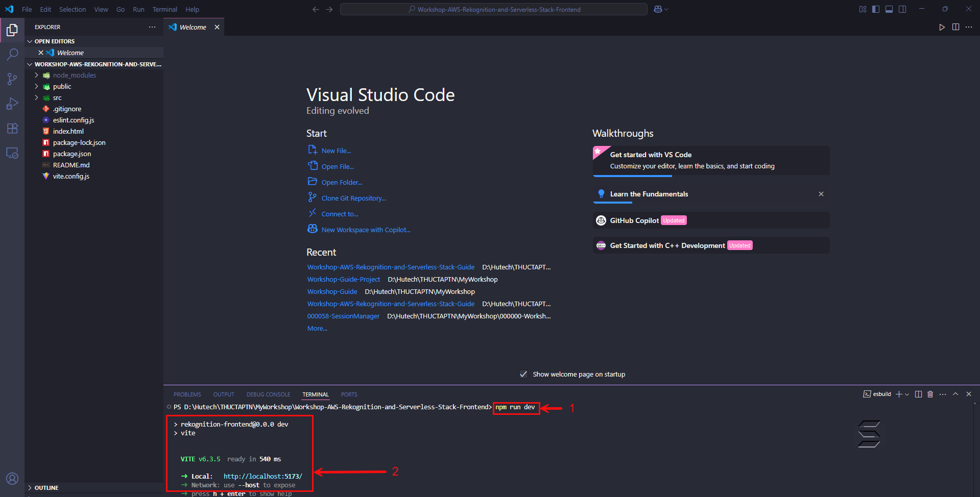Open Run and Debug view
The height and width of the screenshot is (497, 980).
12,104
